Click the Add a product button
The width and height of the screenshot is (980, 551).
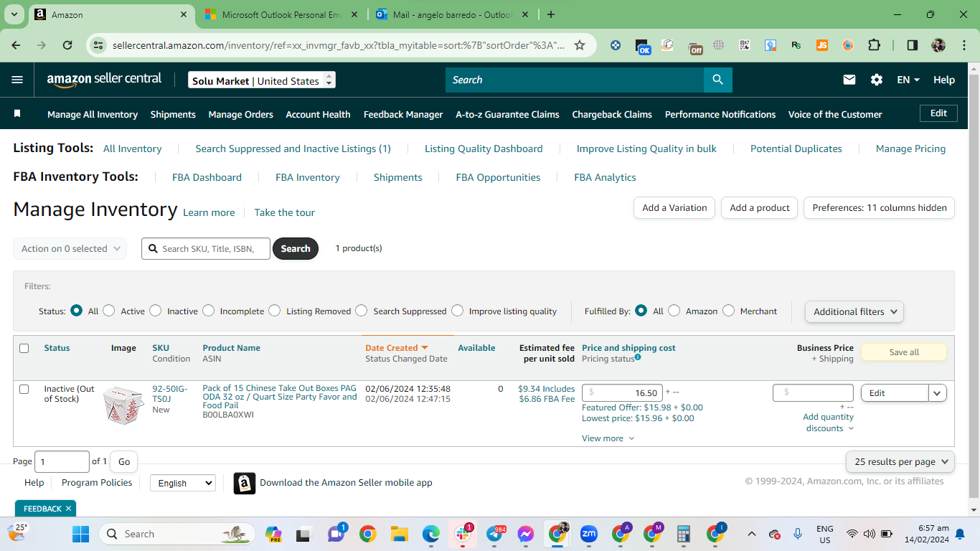759,207
